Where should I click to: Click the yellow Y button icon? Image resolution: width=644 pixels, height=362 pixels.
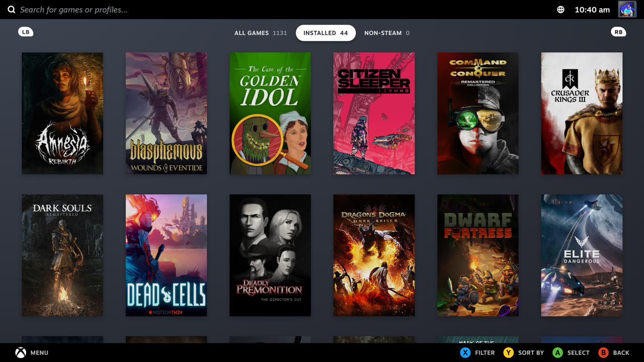[x=509, y=352]
